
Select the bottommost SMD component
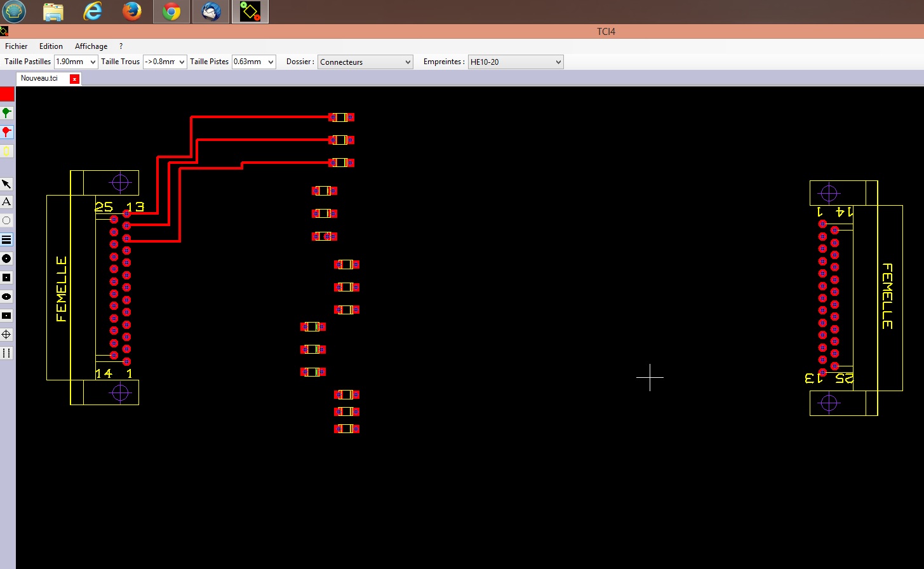point(347,429)
